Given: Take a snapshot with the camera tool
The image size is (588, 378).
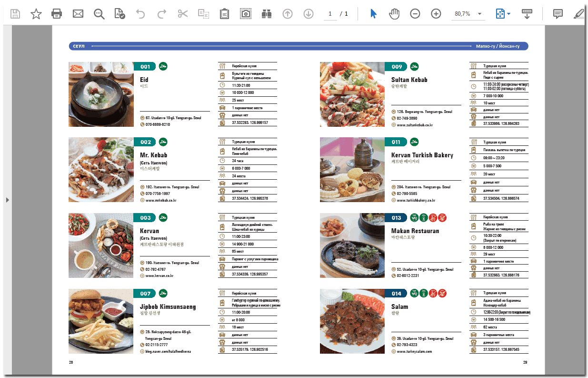Looking at the screenshot, I should 246,14.
